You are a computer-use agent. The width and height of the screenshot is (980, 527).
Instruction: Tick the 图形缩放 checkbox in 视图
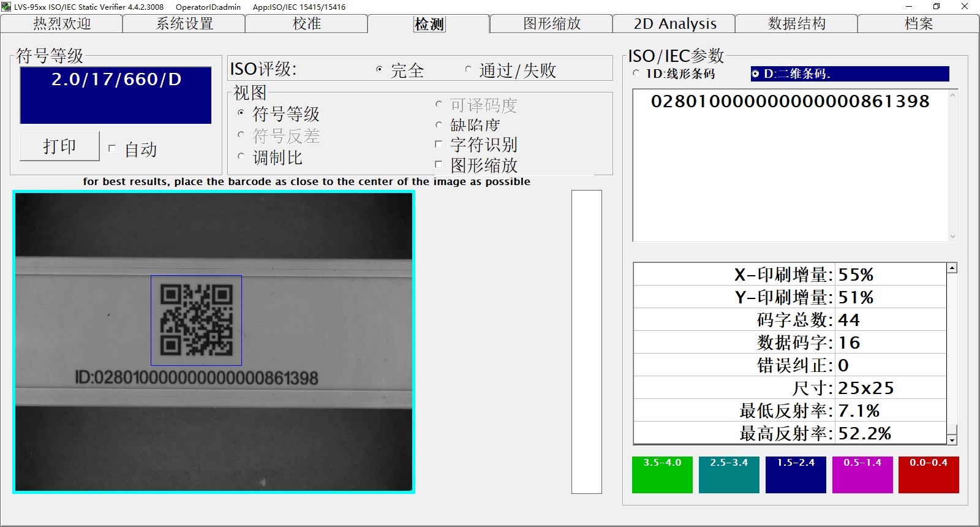(x=439, y=165)
